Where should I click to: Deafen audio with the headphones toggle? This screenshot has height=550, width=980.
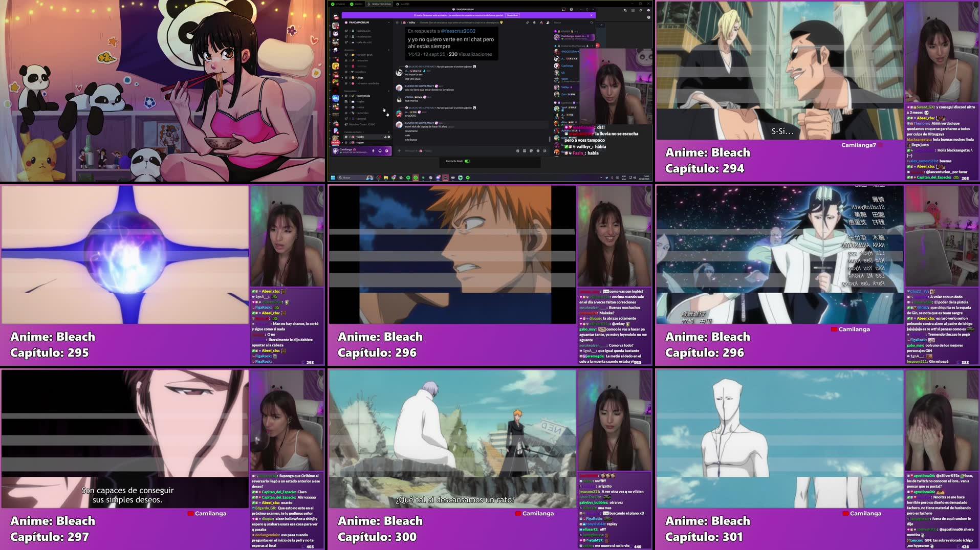(380, 151)
